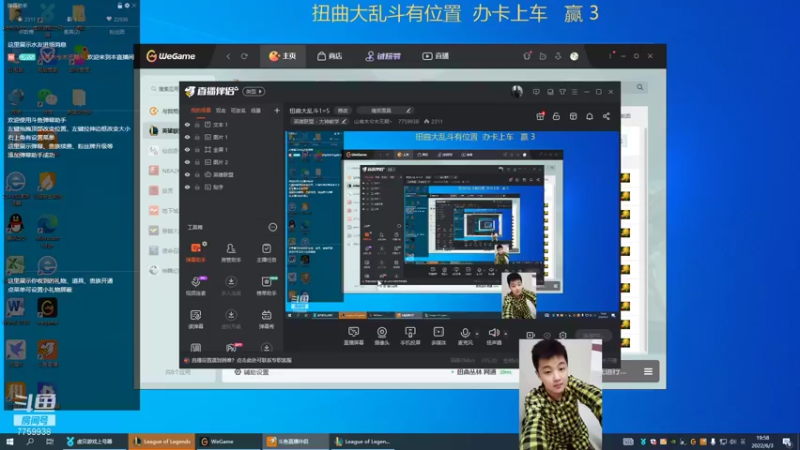Go back in the WeGame window
The width and height of the screenshot is (800, 450).
pyautogui.click(x=228, y=56)
